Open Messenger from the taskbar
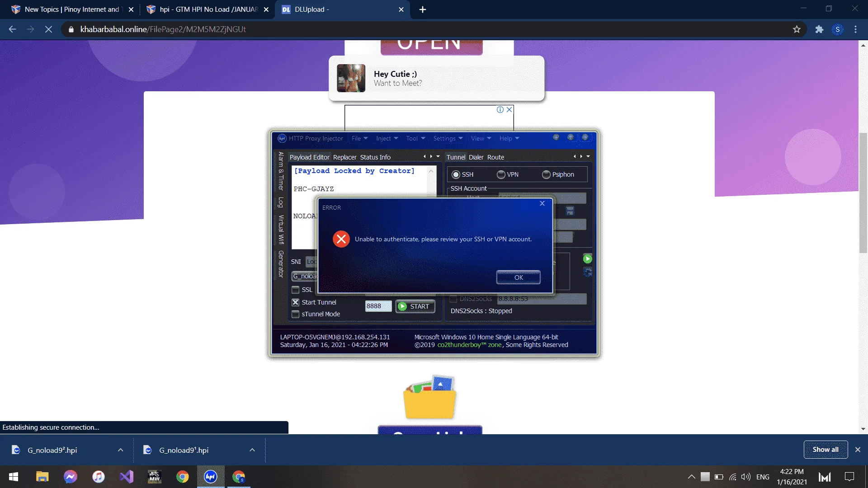 pyautogui.click(x=70, y=477)
